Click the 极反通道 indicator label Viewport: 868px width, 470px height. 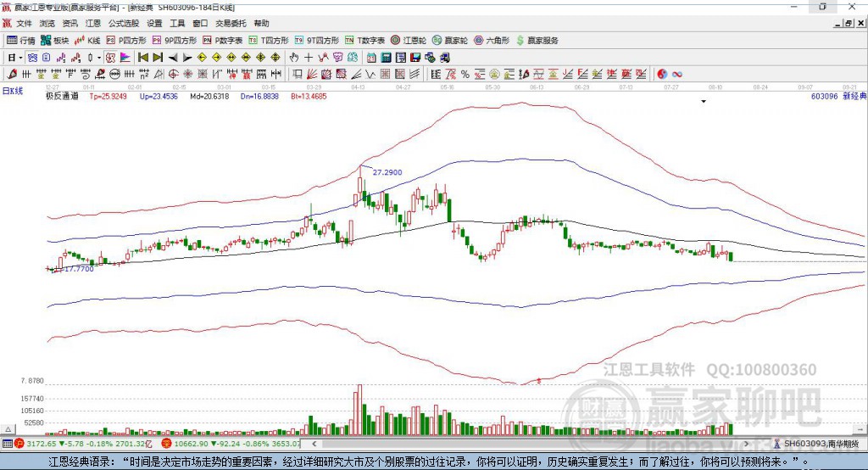62,96
